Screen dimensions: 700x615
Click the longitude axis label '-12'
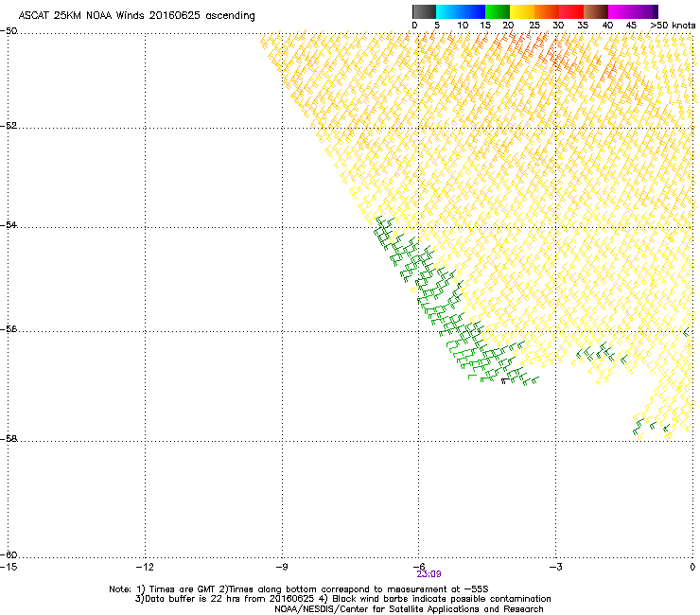coord(145,567)
